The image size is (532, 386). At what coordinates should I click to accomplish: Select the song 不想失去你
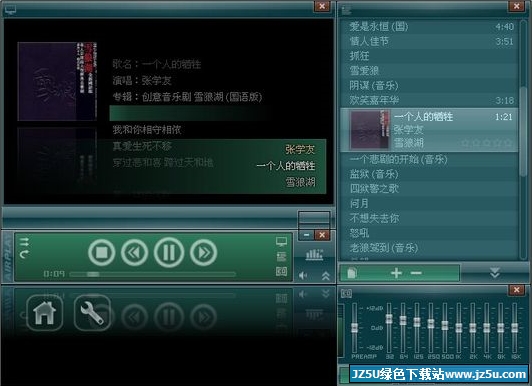[428, 218]
